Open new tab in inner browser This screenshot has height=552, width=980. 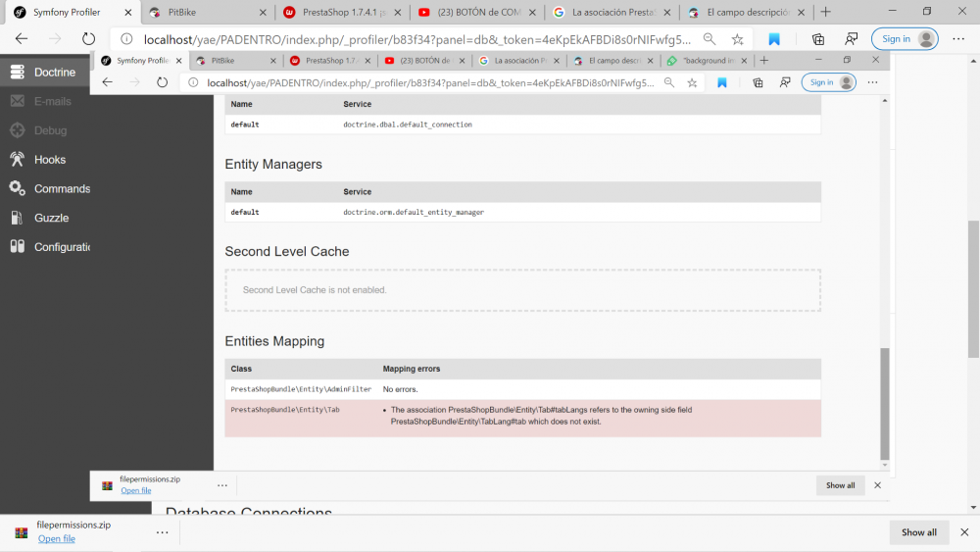point(763,61)
